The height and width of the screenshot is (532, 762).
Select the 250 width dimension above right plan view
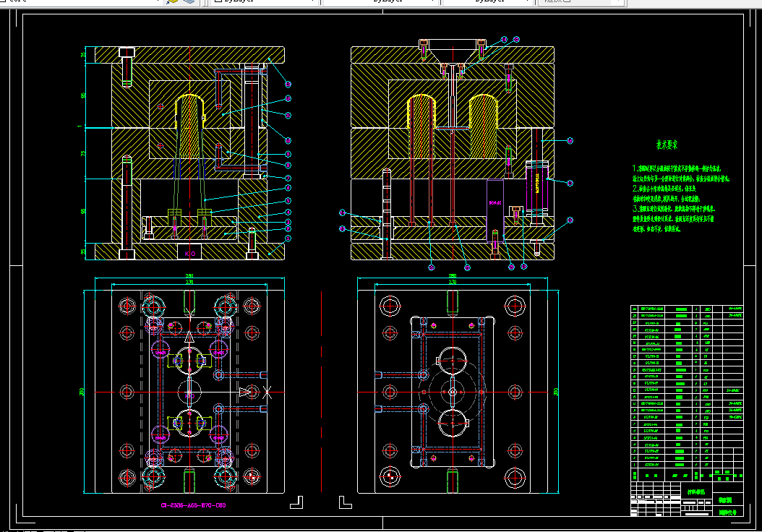[453, 276]
